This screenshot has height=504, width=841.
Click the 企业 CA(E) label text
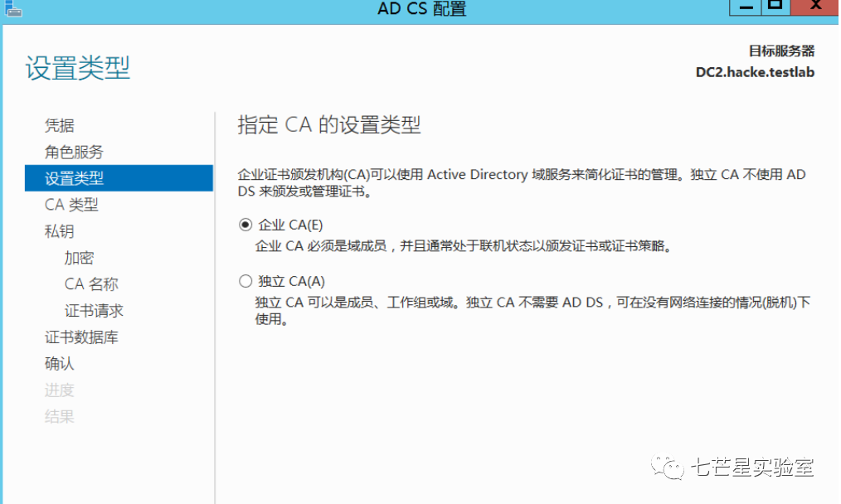[x=291, y=225]
